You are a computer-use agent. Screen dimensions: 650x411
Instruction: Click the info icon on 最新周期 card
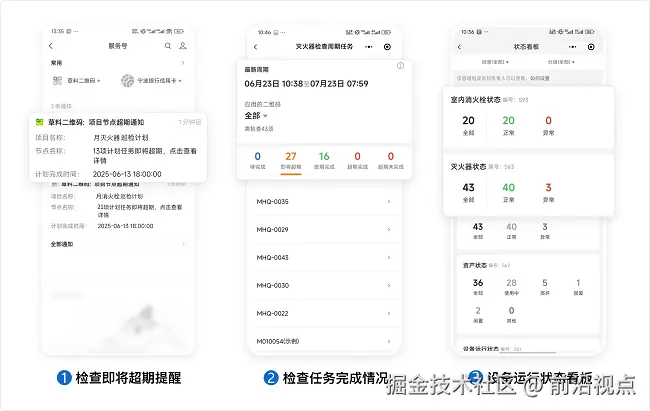(x=400, y=66)
